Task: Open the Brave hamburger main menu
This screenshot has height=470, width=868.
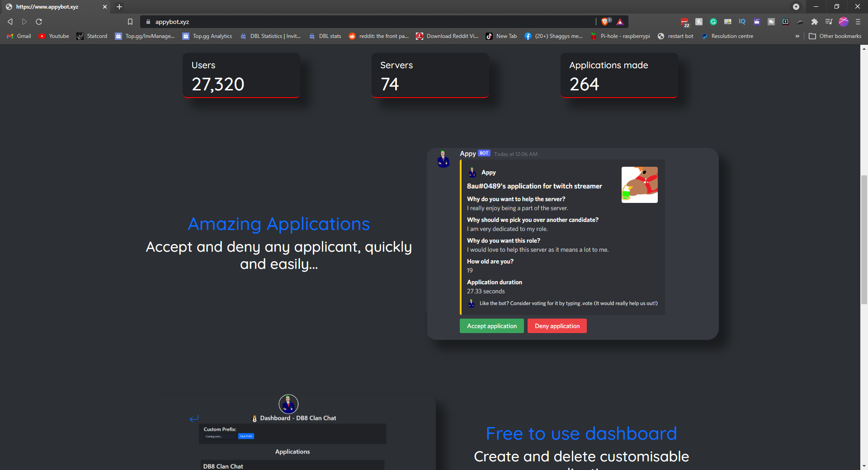Action: click(858, 22)
